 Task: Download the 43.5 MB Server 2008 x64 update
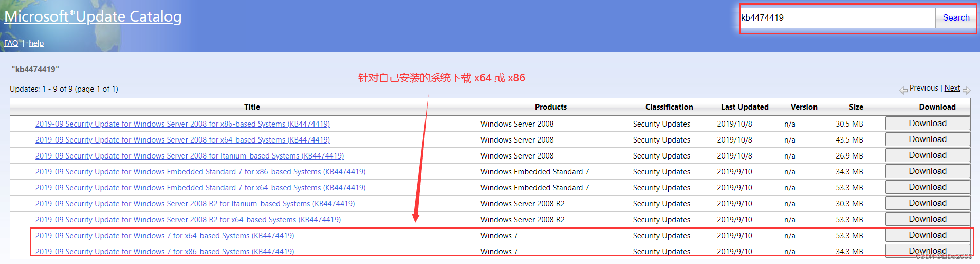928,139
